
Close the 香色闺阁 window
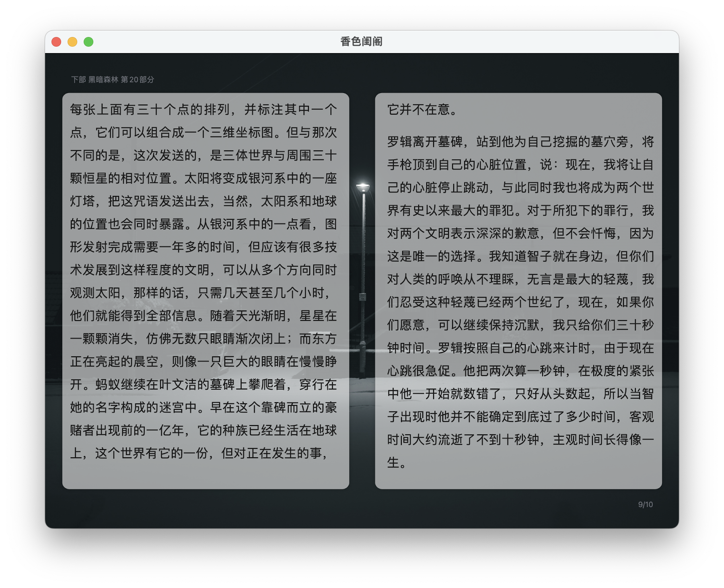coord(56,42)
